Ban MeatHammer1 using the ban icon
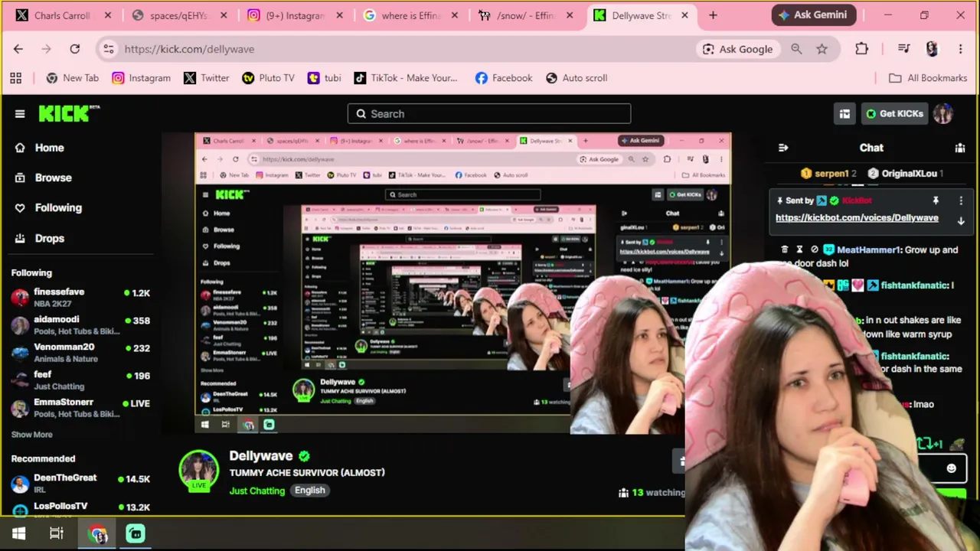 pyautogui.click(x=815, y=249)
